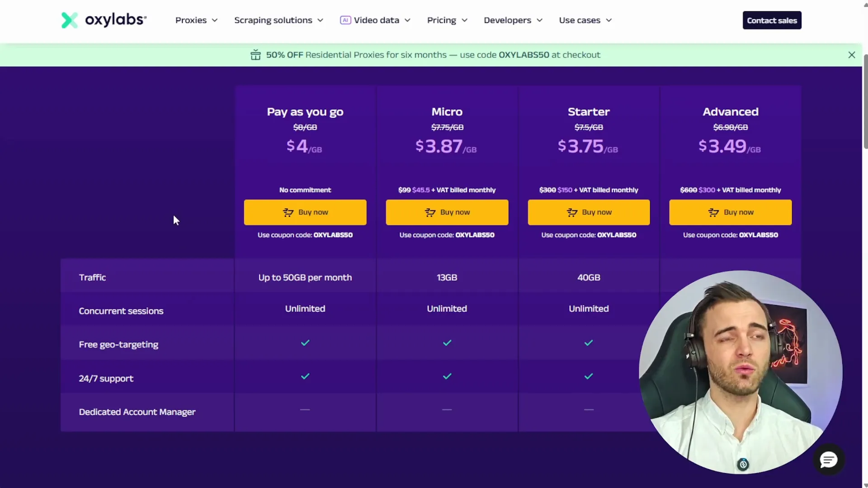Click the $3.49/GB price
Image resolution: width=868 pixels, height=488 pixels.
pos(730,146)
